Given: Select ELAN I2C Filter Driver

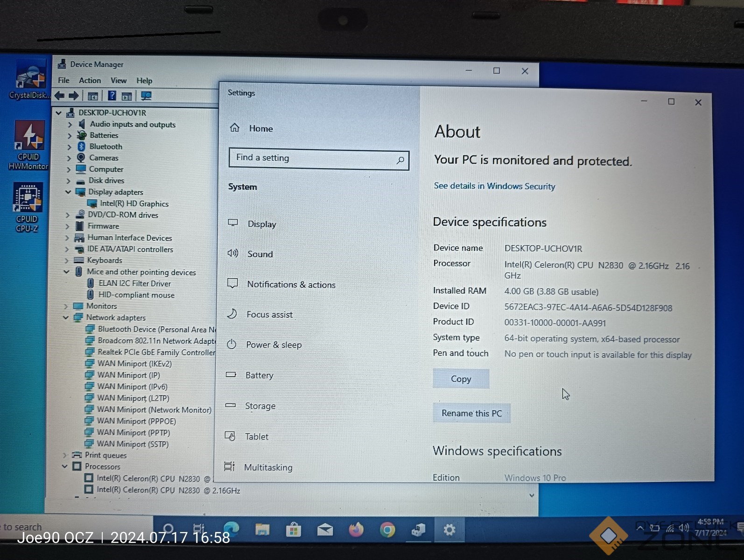Looking at the screenshot, I should [134, 283].
